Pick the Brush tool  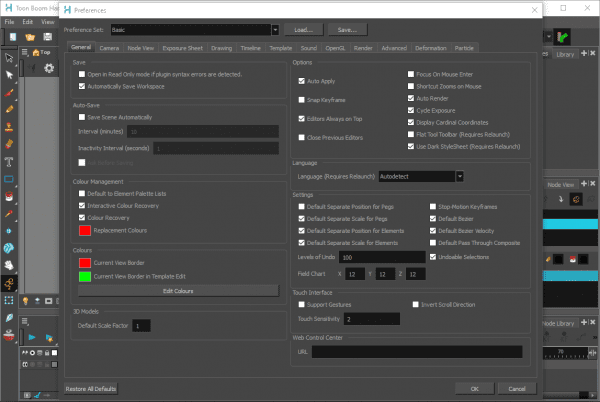[9, 93]
